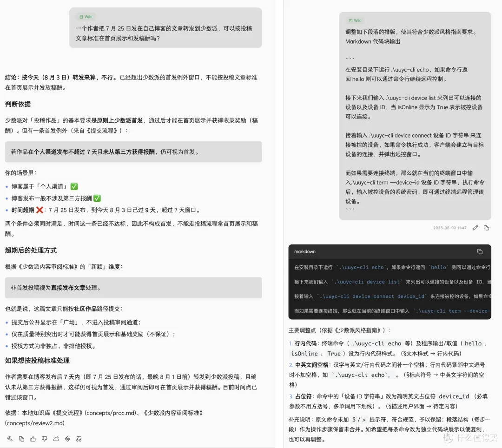
Task: Give the left answer a thumbs down
Action: 45,439
